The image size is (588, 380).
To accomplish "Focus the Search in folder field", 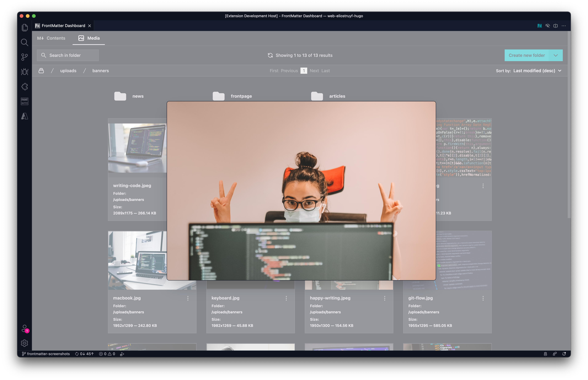I will (68, 55).
